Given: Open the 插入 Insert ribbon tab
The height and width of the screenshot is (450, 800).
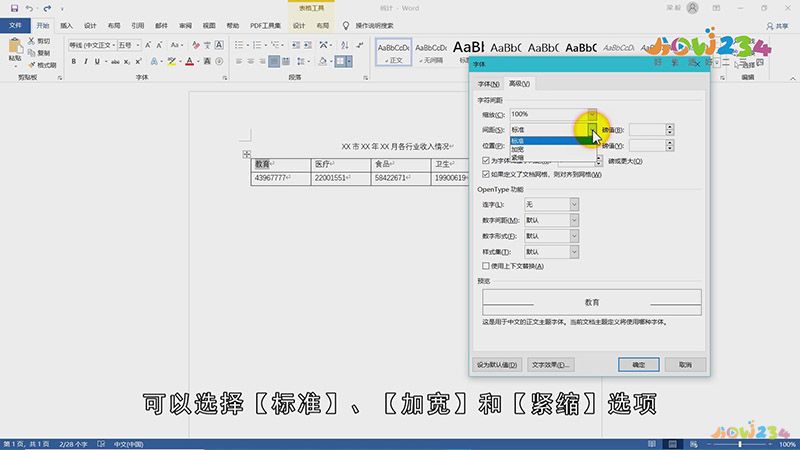Looking at the screenshot, I should pos(66,26).
